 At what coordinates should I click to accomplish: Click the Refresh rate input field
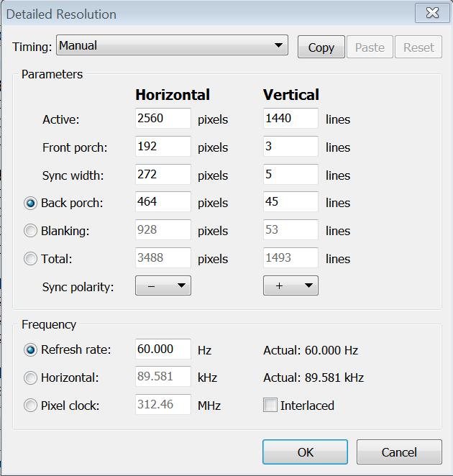[163, 349]
